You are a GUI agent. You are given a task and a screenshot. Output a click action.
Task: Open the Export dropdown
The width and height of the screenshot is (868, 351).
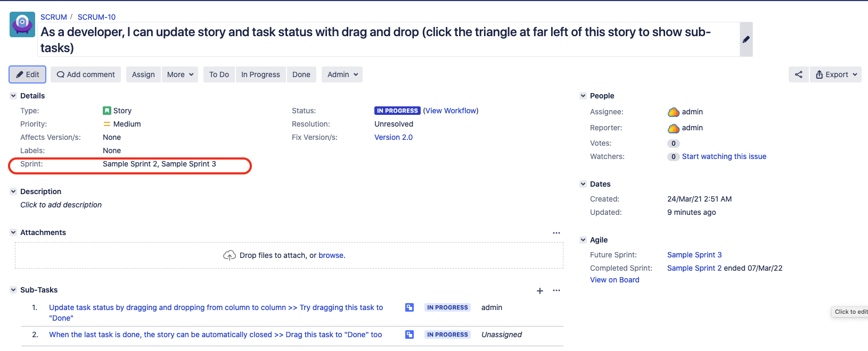(x=836, y=74)
